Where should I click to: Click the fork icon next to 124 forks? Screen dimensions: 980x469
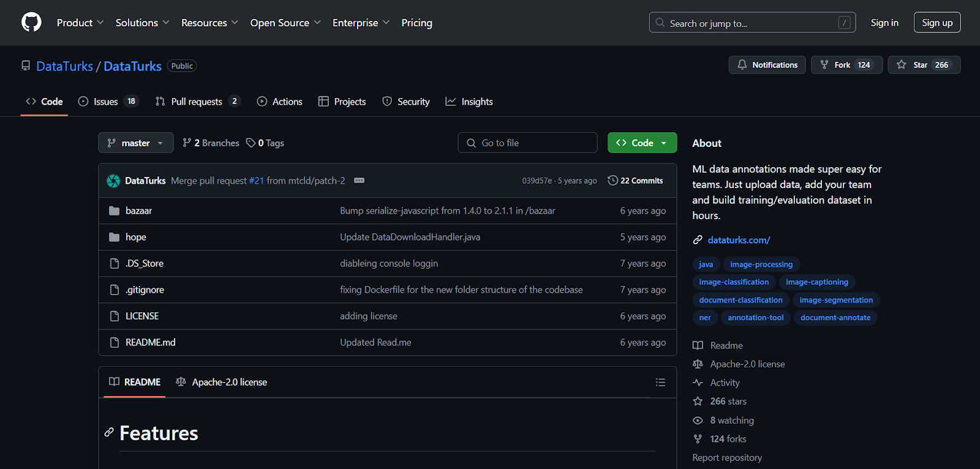(x=698, y=439)
